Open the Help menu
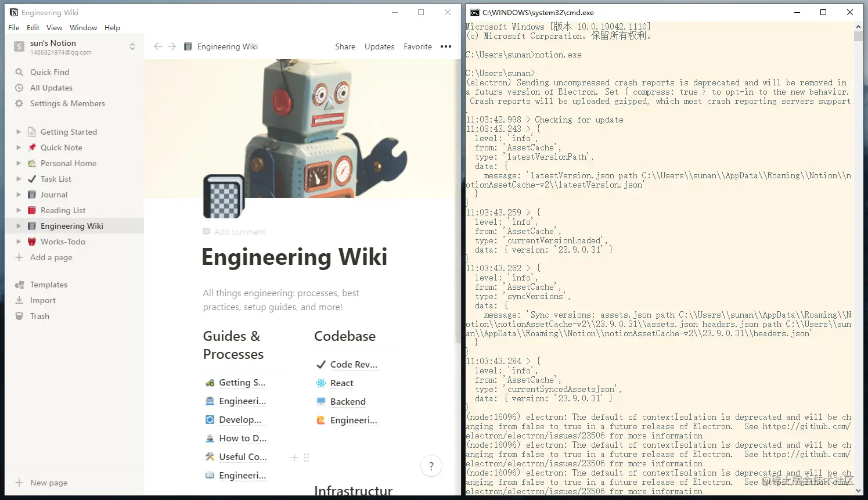868x500 pixels. point(112,27)
